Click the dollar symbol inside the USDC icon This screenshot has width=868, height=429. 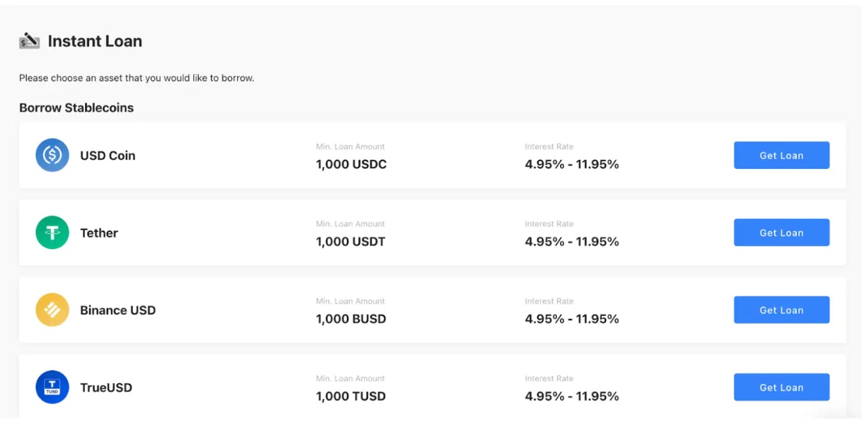[x=51, y=155]
